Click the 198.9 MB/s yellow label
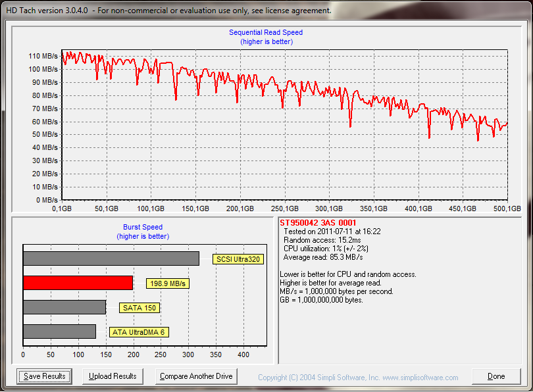The image size is (533, 392). point(167,283)
